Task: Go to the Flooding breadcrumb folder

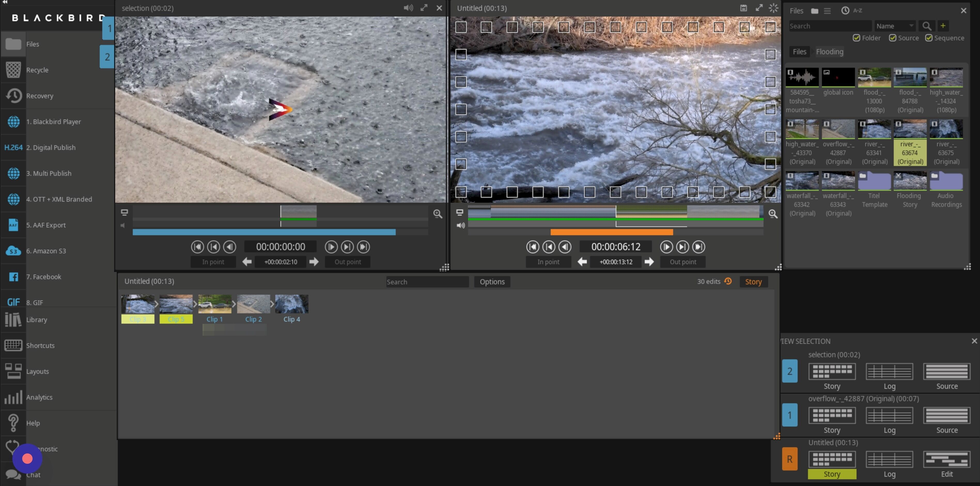Action: 829,52
